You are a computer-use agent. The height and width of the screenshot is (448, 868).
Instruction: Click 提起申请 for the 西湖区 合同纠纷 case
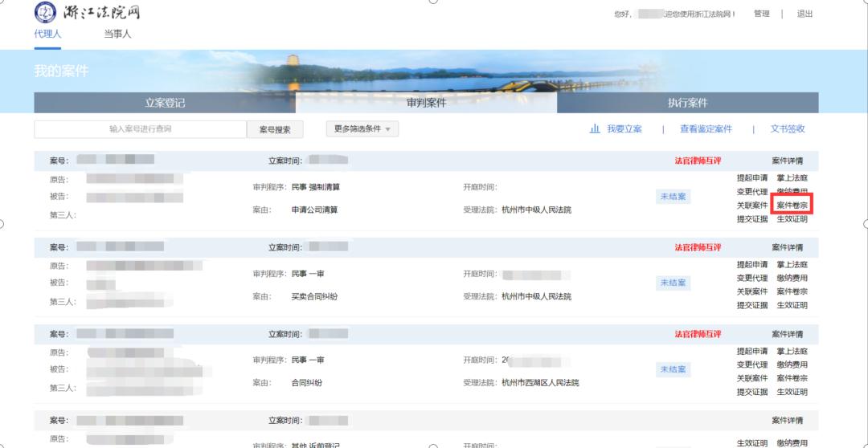pyautogui.click(x=751, y=351)
